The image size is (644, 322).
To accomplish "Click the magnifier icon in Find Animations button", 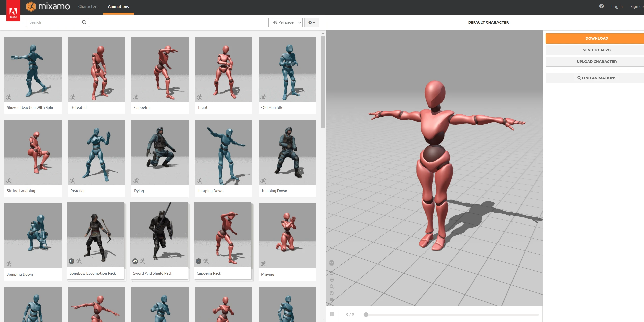I will pyautogui.click(x=579, y=78).
